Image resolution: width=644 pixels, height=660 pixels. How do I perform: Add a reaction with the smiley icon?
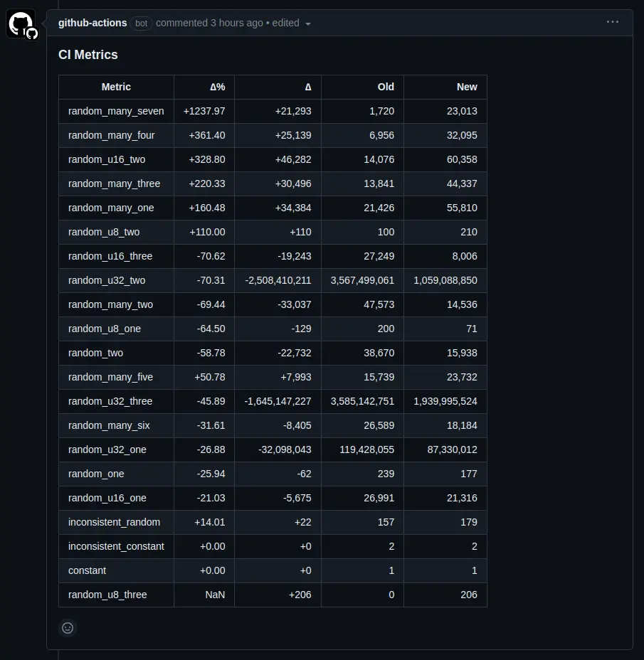(x=68, y=628)
